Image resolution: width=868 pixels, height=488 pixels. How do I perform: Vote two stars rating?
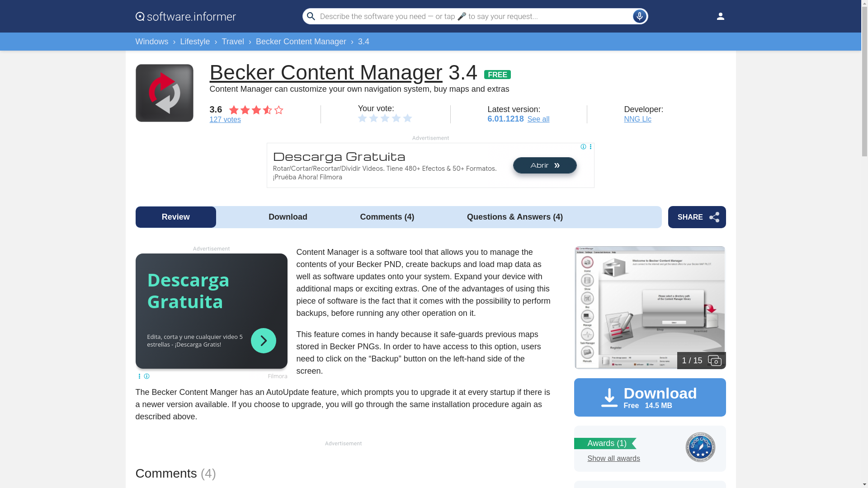373,118
